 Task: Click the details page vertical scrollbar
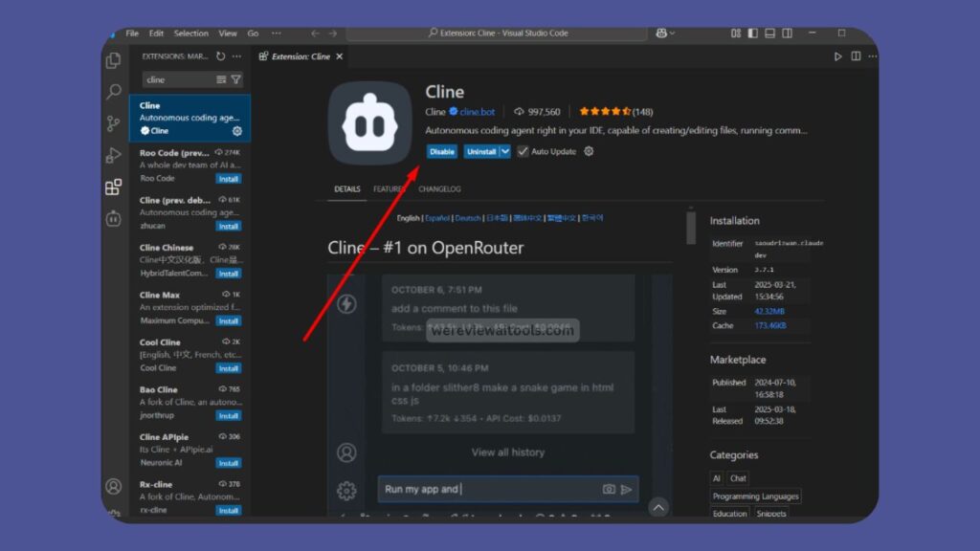pos(691,228)
